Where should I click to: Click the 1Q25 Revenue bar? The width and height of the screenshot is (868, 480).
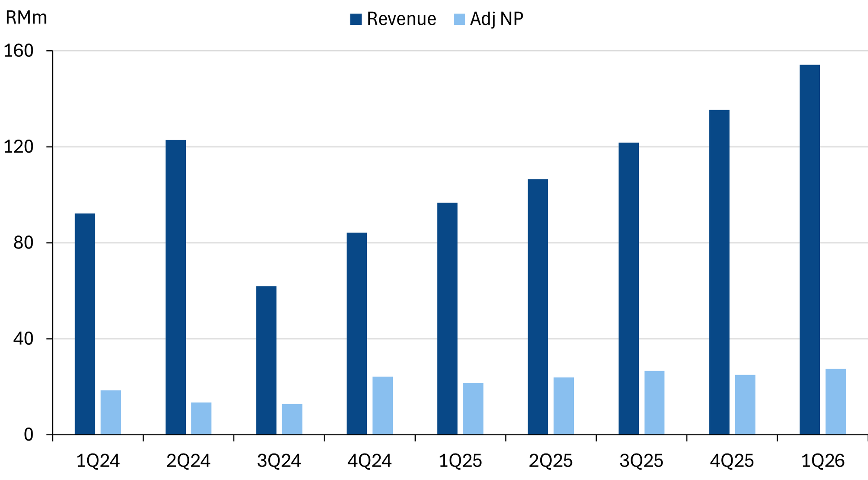[447, 319]
